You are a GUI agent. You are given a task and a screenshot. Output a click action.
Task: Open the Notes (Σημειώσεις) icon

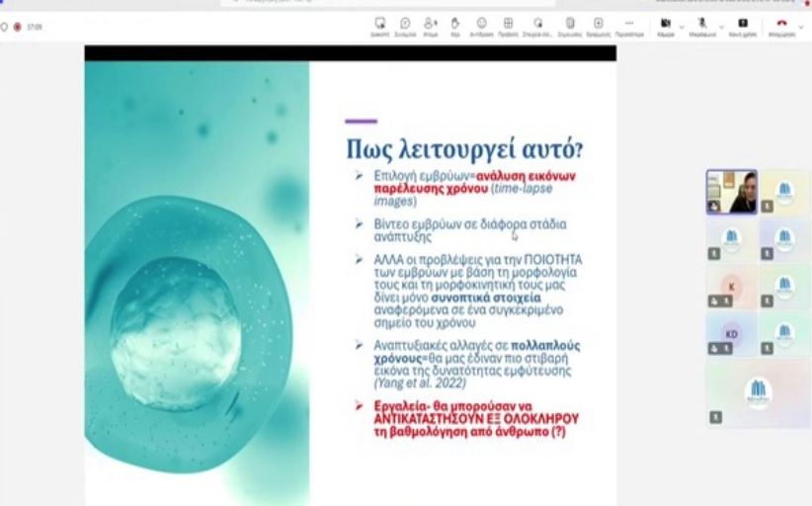pos(570,27)
